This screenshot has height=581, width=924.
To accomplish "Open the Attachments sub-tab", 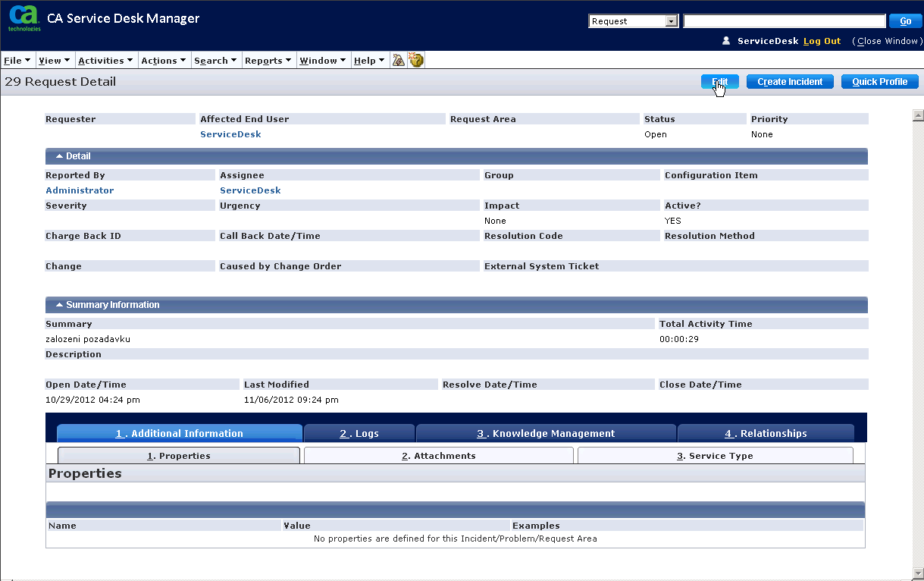I will (x=439, y=456).
